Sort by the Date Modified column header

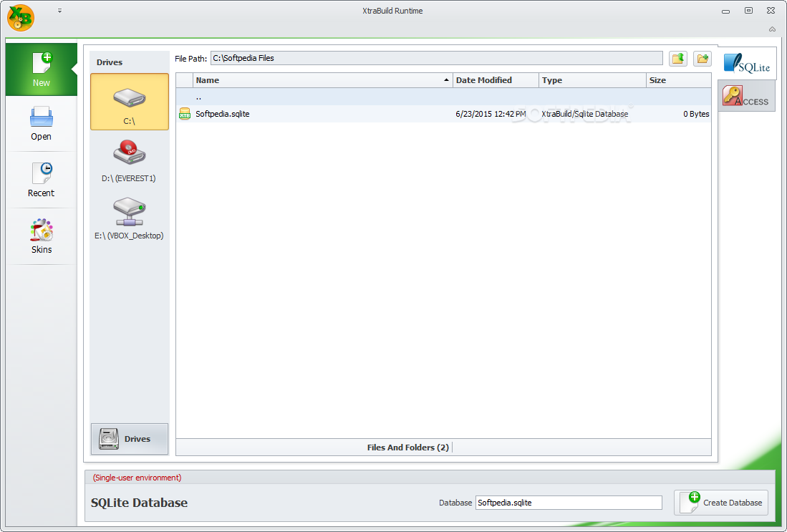pos(496,80)
